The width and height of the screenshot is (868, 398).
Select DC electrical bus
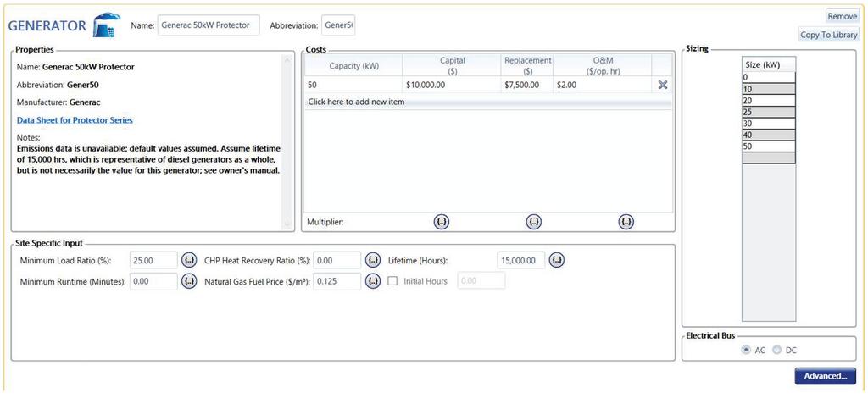(x=776, y=350)
